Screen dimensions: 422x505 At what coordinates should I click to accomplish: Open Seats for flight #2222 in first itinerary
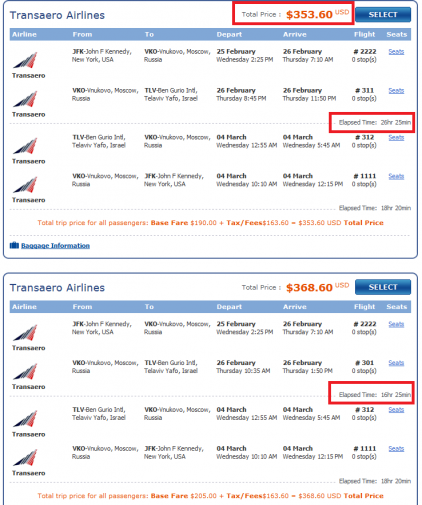[396, 52]
